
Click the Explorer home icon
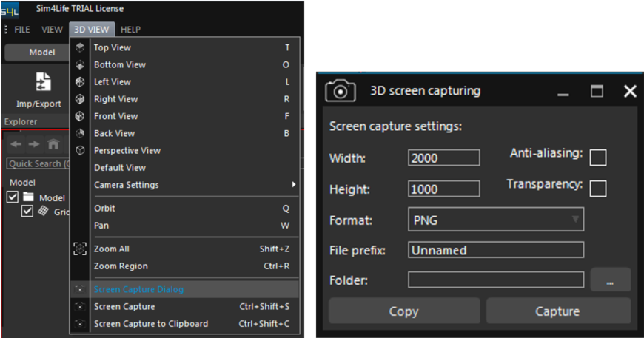(53, 145)
